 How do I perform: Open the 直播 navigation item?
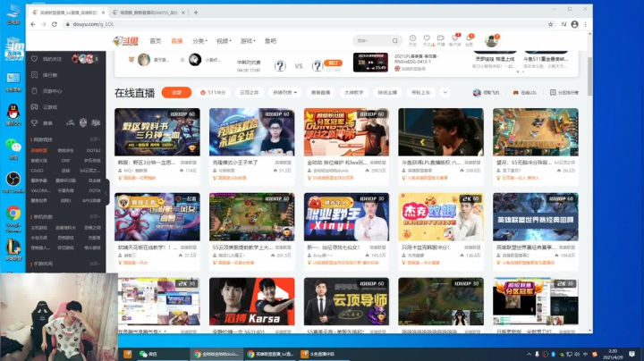(176, 41)
